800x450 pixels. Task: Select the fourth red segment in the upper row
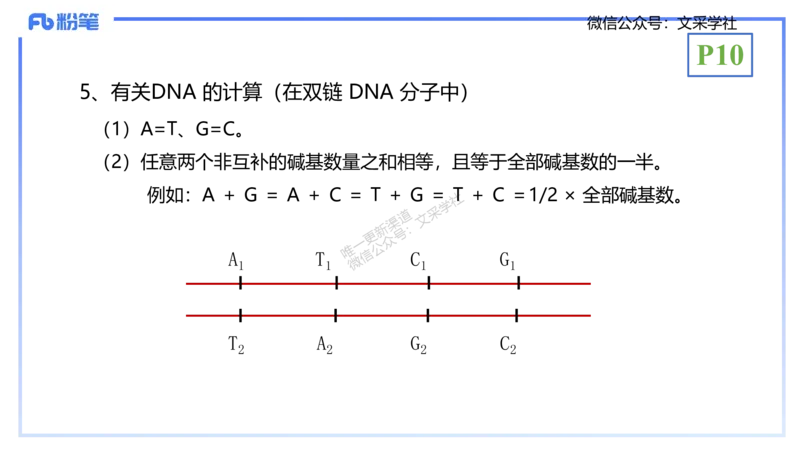click(x=473, y=284)
